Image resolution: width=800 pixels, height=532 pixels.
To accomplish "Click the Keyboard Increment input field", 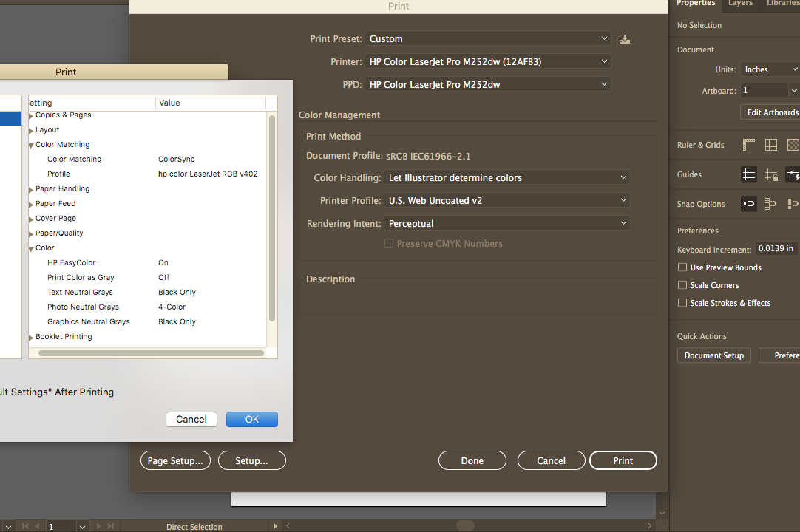I will pos(777,249).
